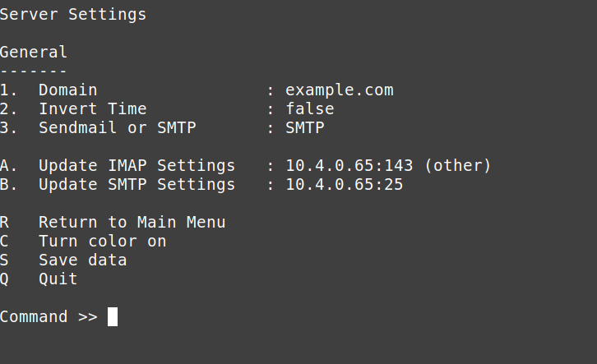Screen dimensions: 597x364
Task: Select Update SMTP Settings entry
Action: pos(137,185)
